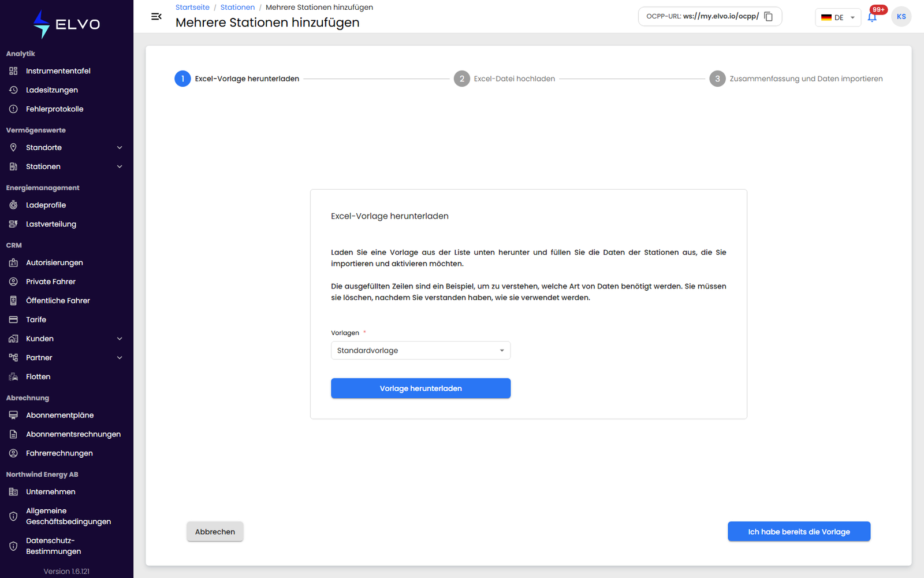Open Fahrerrechnungen menu item

click(x=66, y=453)
